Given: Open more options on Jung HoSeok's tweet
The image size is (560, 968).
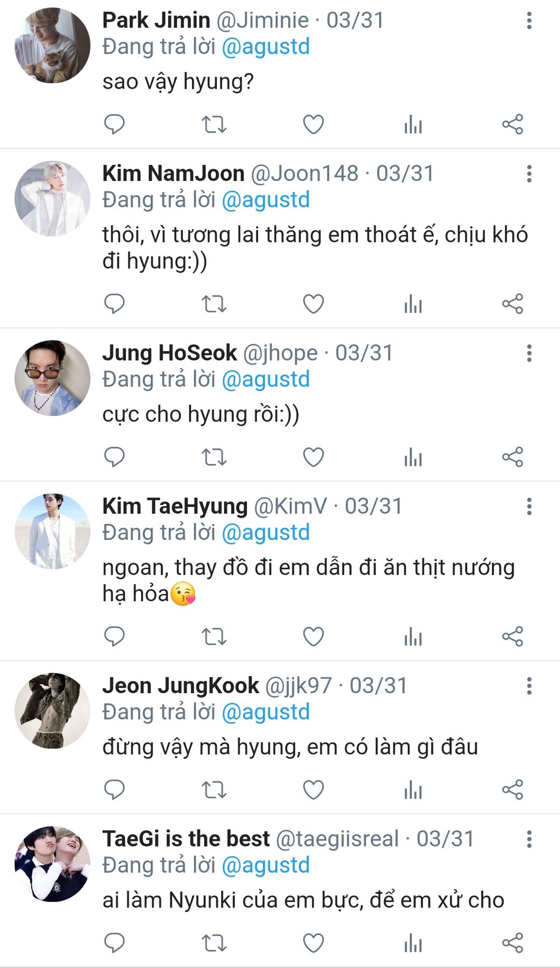Looking at the screenshot, I should point(529,353).
